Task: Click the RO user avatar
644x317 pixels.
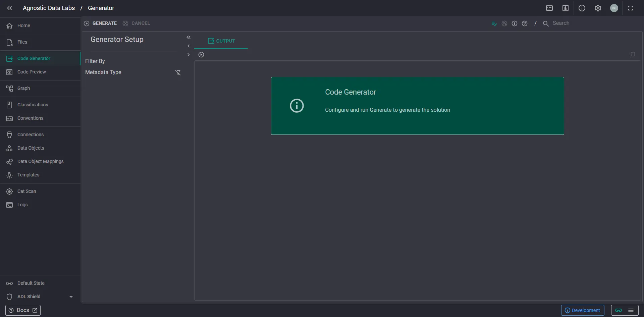Action: click(614, 8)
